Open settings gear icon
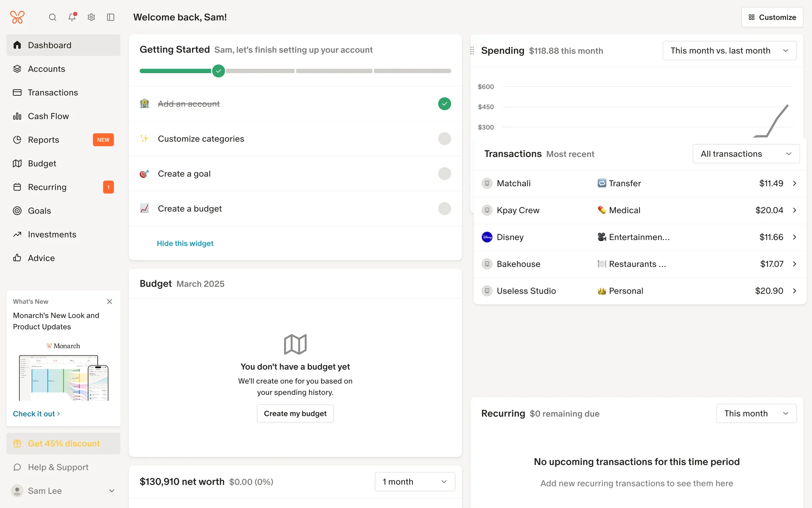The image size is (812, 508). coord(91,17)
